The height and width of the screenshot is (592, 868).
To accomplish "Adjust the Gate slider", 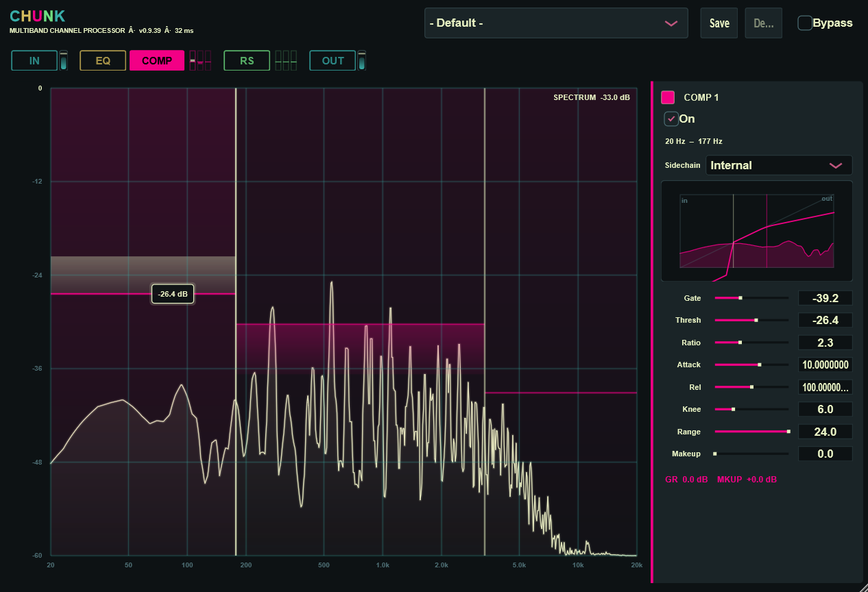I will [751, 298].
